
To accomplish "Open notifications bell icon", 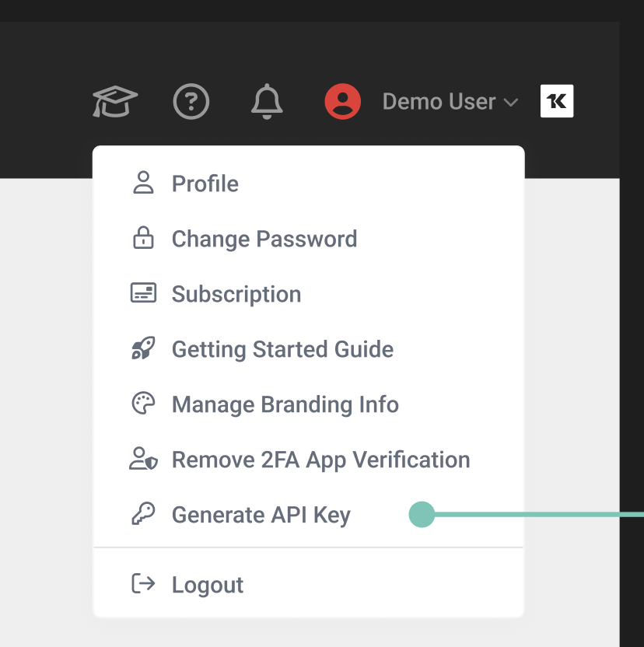I will click(x=267, y=102).
